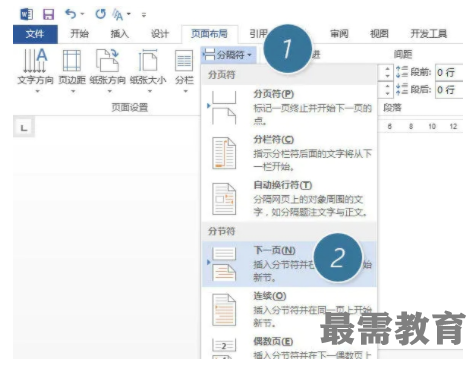This screenshot has height=368, width=472.
Task: Choose the 分页符(P) page break option
Action: pos(289,107)
